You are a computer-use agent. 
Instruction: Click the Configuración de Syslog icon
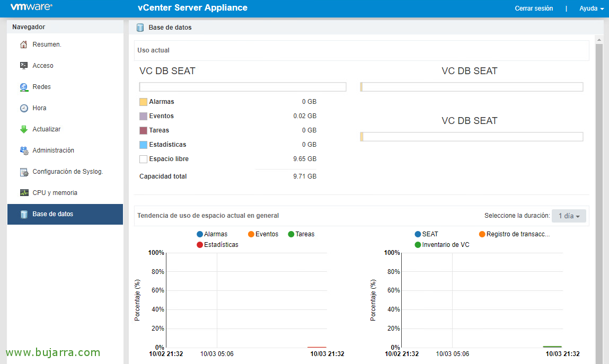point(24,172)
